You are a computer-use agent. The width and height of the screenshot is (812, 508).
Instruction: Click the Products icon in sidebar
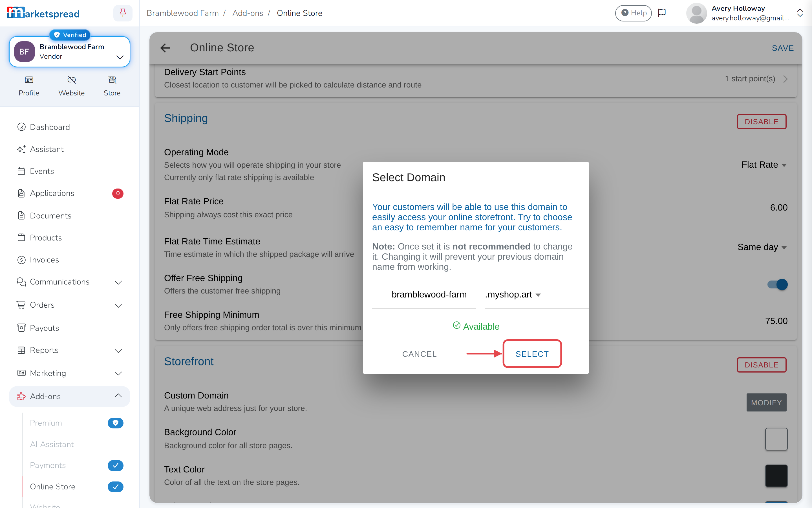click(x=21, y=238)
